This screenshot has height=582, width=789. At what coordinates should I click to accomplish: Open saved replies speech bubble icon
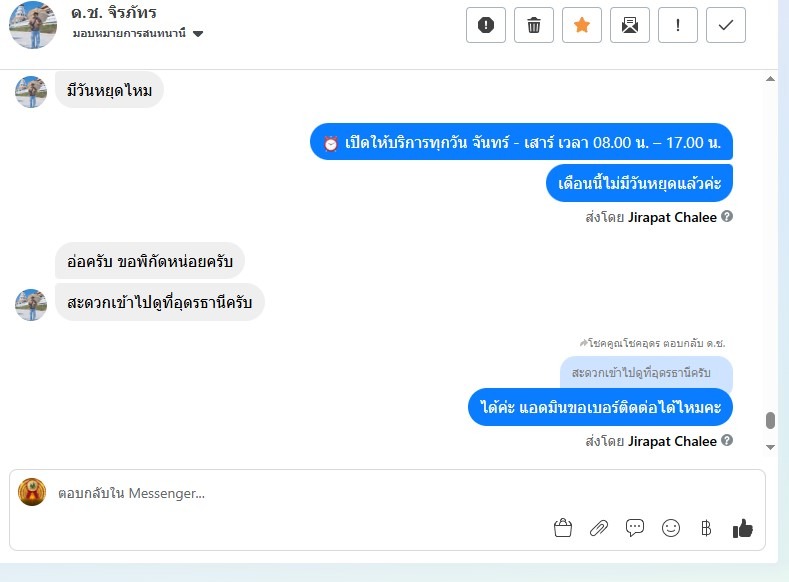[635, 528]
